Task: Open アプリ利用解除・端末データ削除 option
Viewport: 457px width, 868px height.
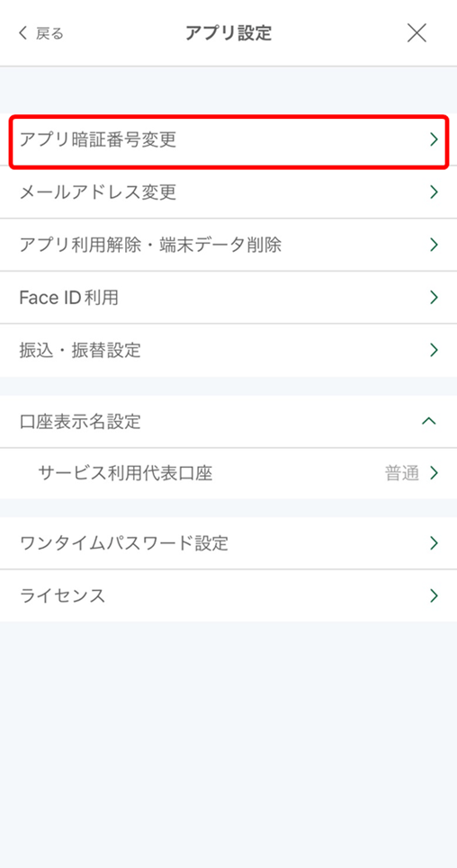Action: [x=228, y=245]
